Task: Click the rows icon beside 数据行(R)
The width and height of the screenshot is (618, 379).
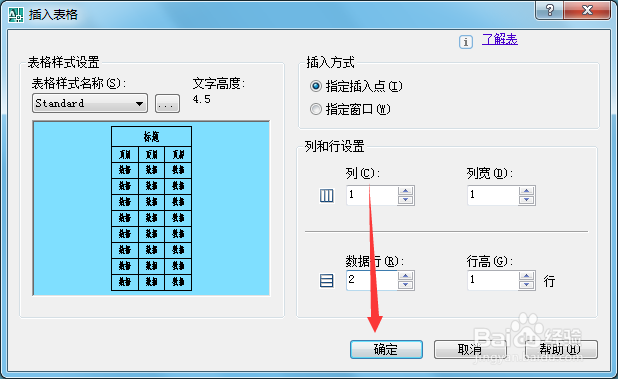Action: 326,281
